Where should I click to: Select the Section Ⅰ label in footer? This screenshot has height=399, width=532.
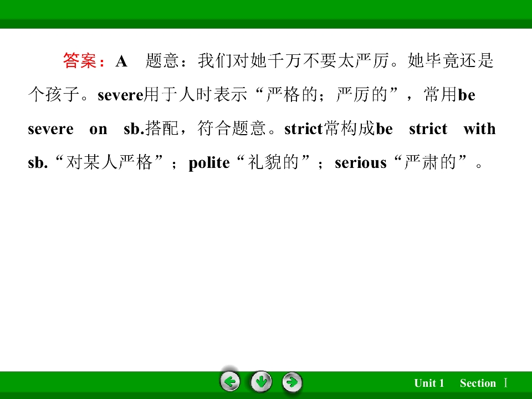[484, 383]
